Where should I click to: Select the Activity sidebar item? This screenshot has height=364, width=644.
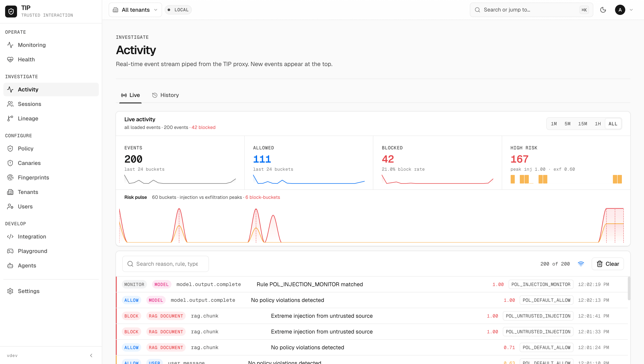(51, 90)
